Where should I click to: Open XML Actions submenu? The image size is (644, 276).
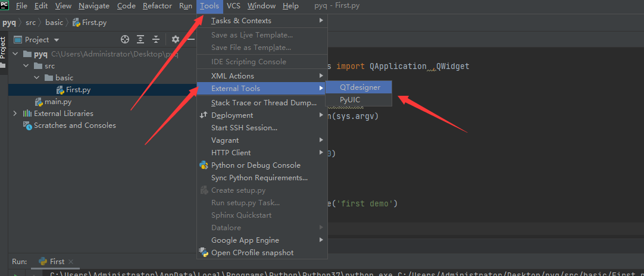pos(262,76)
